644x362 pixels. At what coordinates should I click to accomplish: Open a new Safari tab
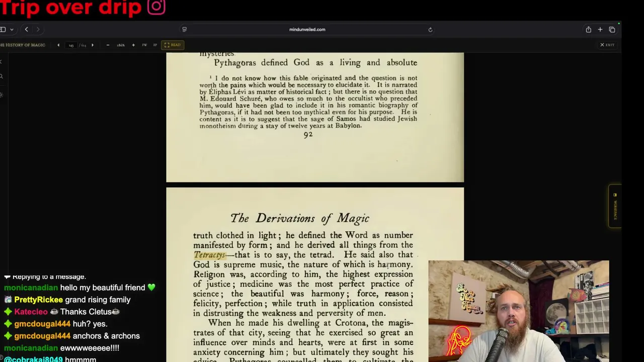600,30
